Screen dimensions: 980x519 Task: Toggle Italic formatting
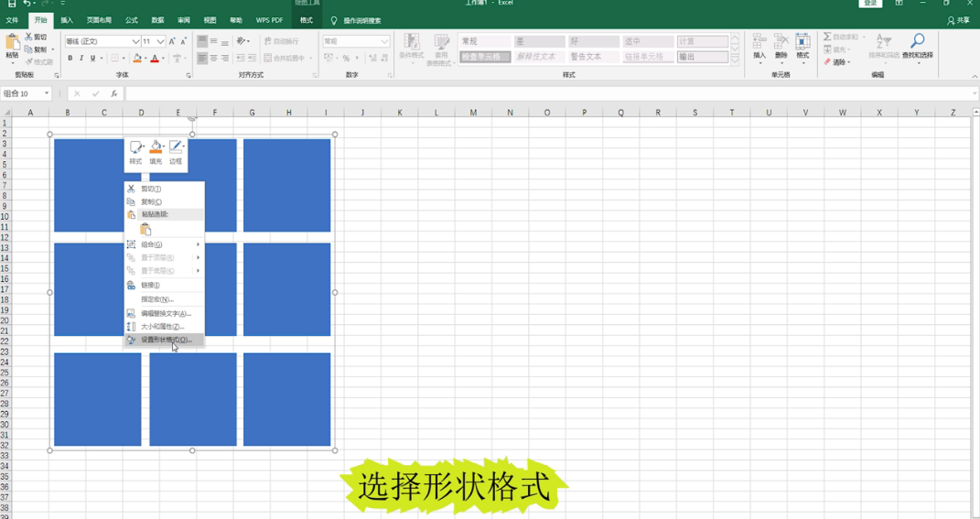81,59
